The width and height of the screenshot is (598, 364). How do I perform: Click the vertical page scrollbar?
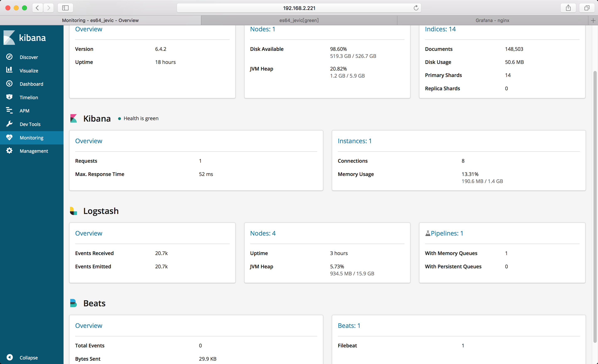tap(595, 206)
